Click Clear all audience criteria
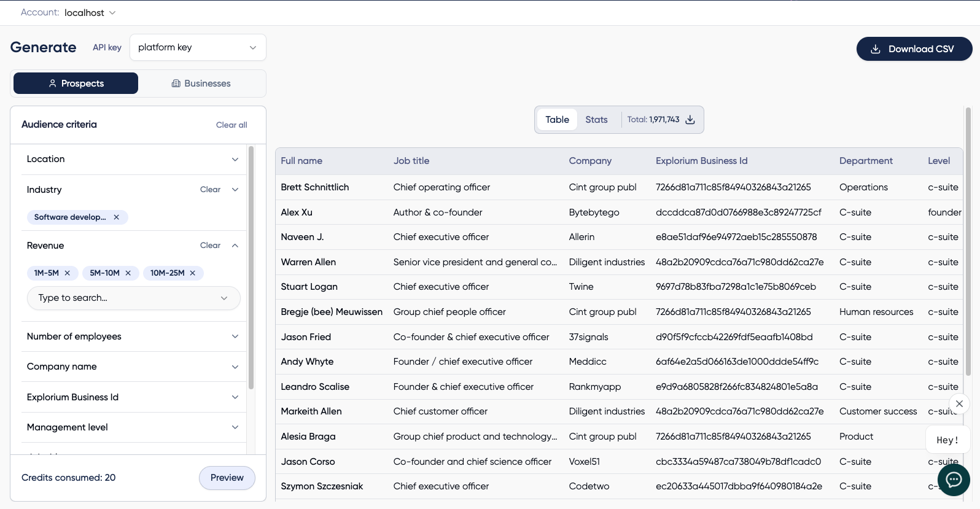The image size is (980, 509). point(231,125)
